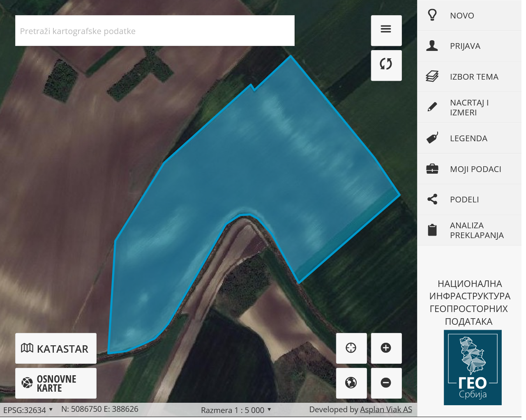Click the map data search field

pos(155,31)
